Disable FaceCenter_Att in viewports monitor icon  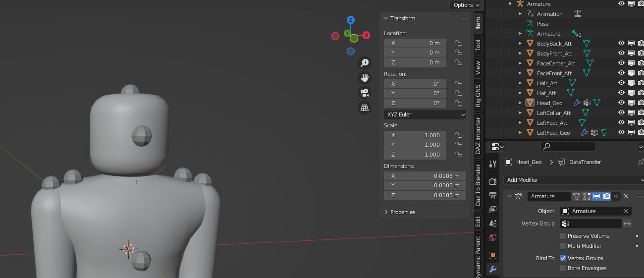631,63
